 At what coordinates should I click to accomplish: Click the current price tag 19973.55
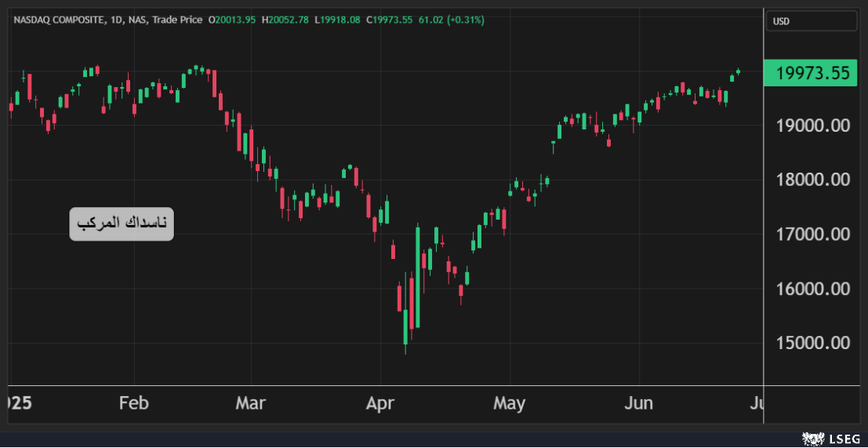click(812, 74)
